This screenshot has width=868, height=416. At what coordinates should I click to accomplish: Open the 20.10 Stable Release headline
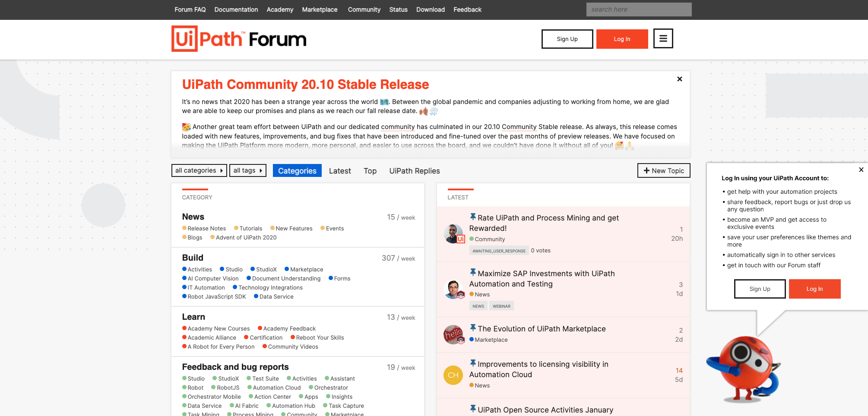point(305,84)
